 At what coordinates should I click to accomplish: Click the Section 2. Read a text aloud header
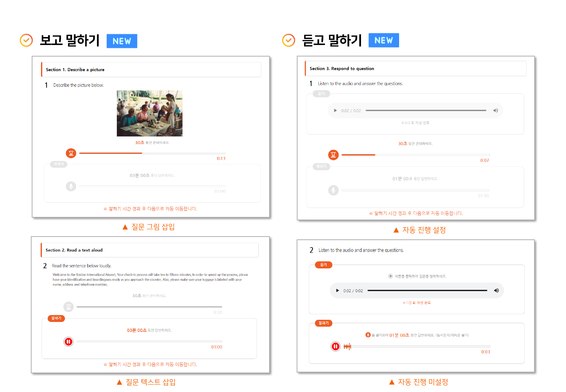click(149, 250)
